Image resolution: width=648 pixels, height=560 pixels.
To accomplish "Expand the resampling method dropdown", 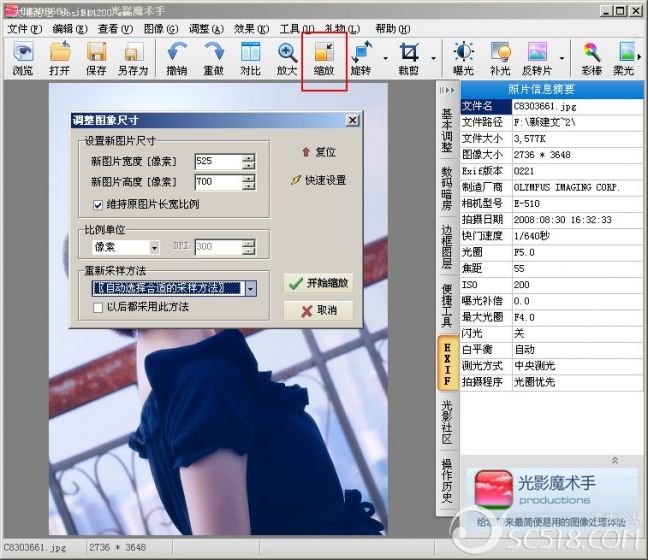I will [250, 288].
